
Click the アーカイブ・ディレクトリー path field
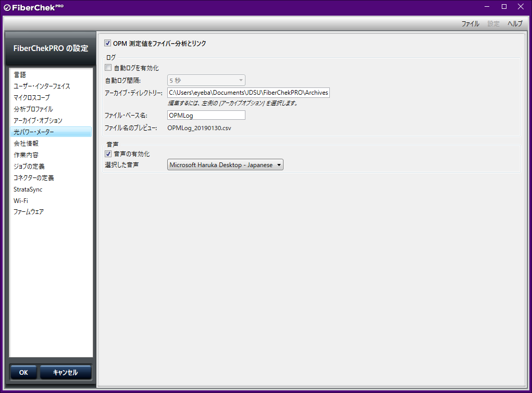coord(249,93)
